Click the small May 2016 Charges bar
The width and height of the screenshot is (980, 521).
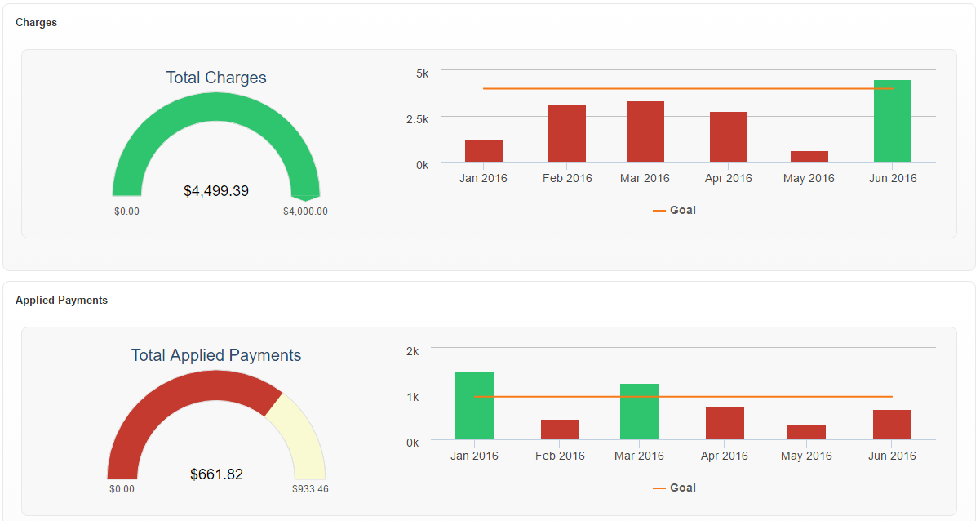point(809,157)
